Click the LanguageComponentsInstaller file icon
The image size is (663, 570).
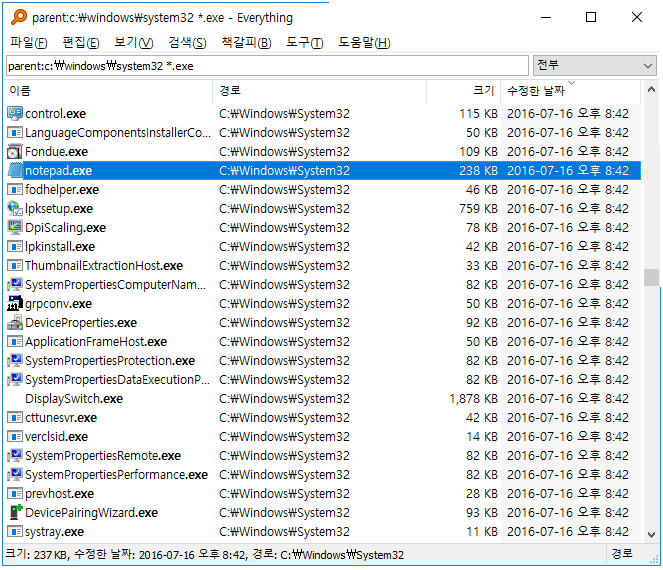(x=15, y=132)
